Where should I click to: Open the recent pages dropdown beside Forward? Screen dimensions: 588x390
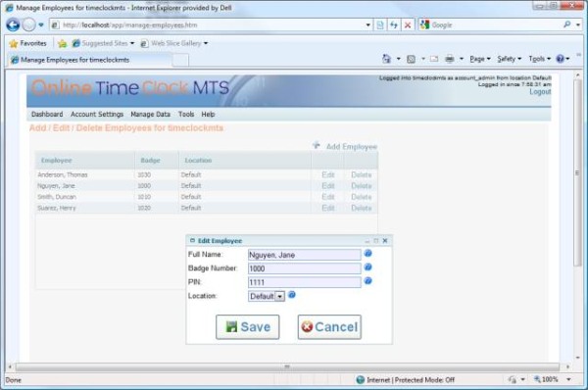pos(41,25)
